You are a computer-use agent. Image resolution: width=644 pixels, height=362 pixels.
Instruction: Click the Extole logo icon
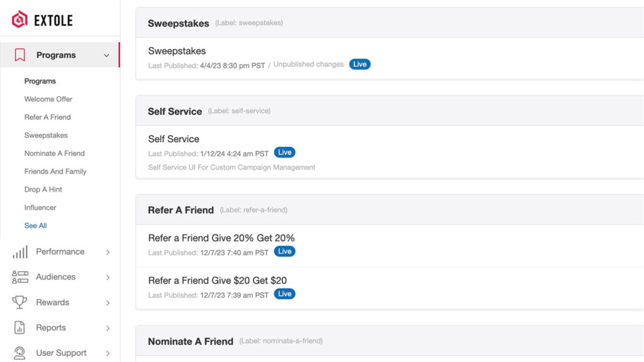pos(20,20)
